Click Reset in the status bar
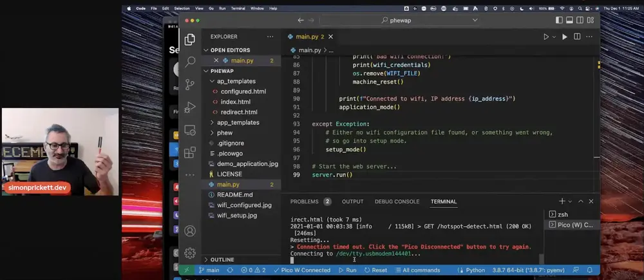Image resolution: width=644 pixels, height=280 pixels. pyautogui.click(x=376, y=270)
